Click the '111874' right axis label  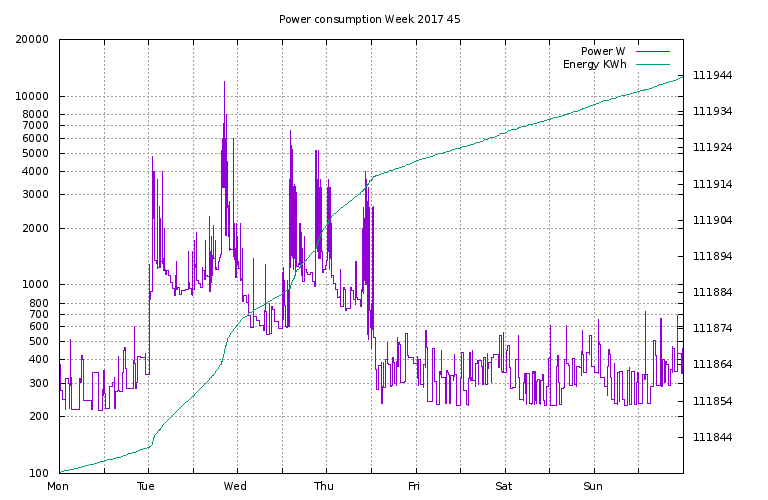[x=712, y=328]
